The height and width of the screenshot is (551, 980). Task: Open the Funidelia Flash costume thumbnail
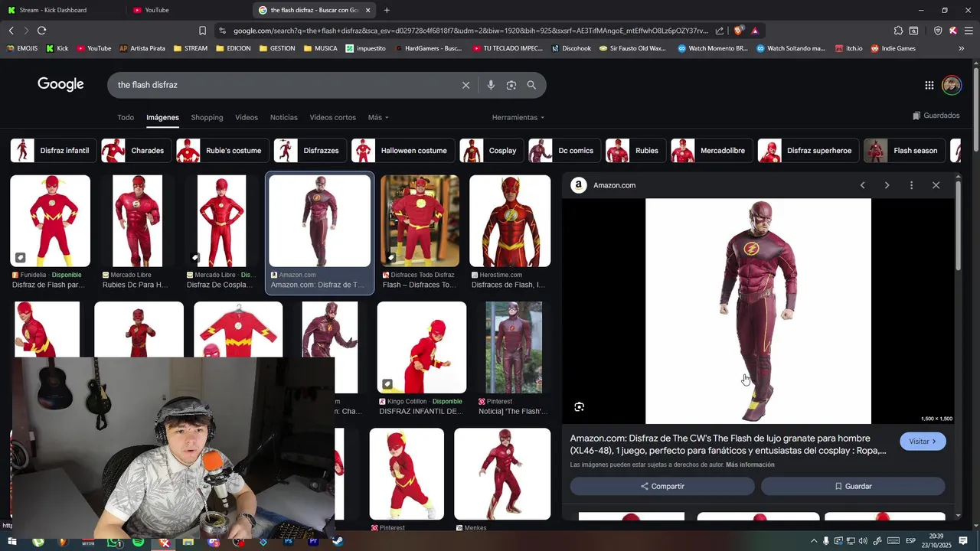[x=50, y=221]
